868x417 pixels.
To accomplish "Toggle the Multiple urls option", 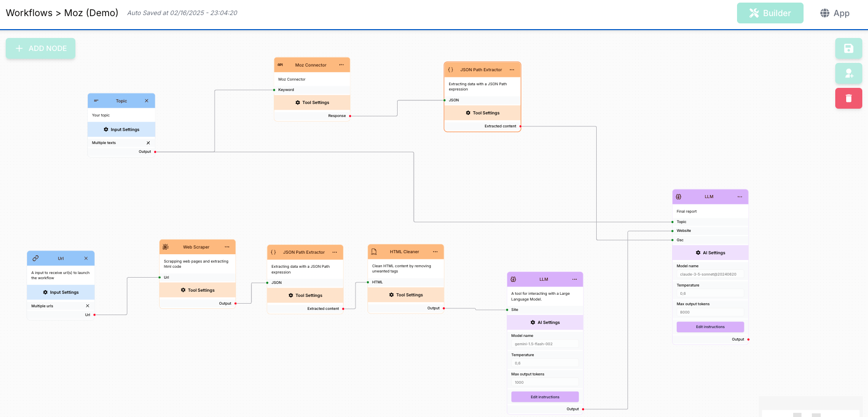I will [x=87, y=306].
